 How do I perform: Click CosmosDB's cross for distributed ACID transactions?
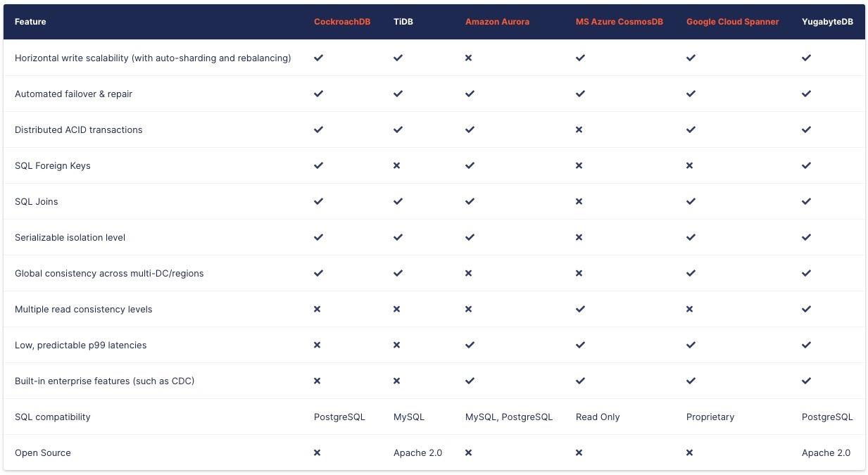[x=579, y=129]
